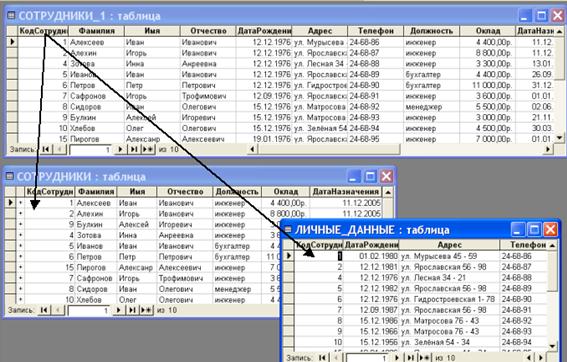
Task: Click up arrow of СОТРУДНИКИ_1 vertical scrollbar
Action: (559, 31)
